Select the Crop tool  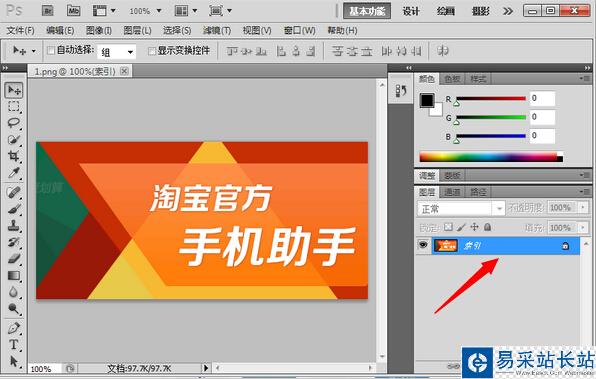coord(14,156)
